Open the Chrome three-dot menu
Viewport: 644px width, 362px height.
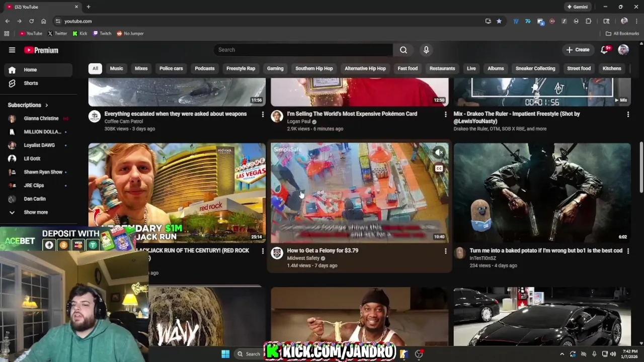point(636,21)
